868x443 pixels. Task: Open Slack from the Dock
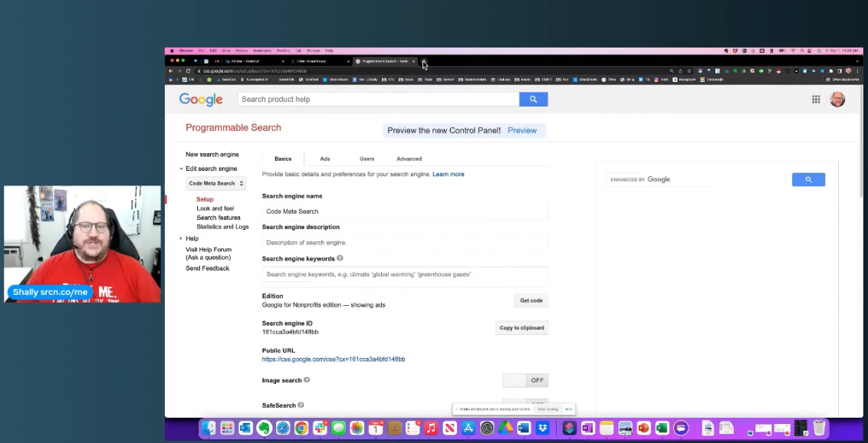click(320, 428)
